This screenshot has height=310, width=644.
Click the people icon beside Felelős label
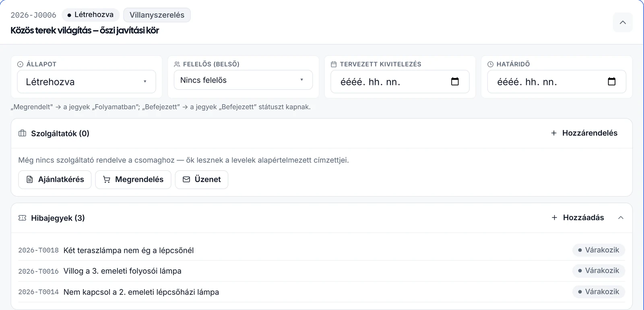coord(177,64)
